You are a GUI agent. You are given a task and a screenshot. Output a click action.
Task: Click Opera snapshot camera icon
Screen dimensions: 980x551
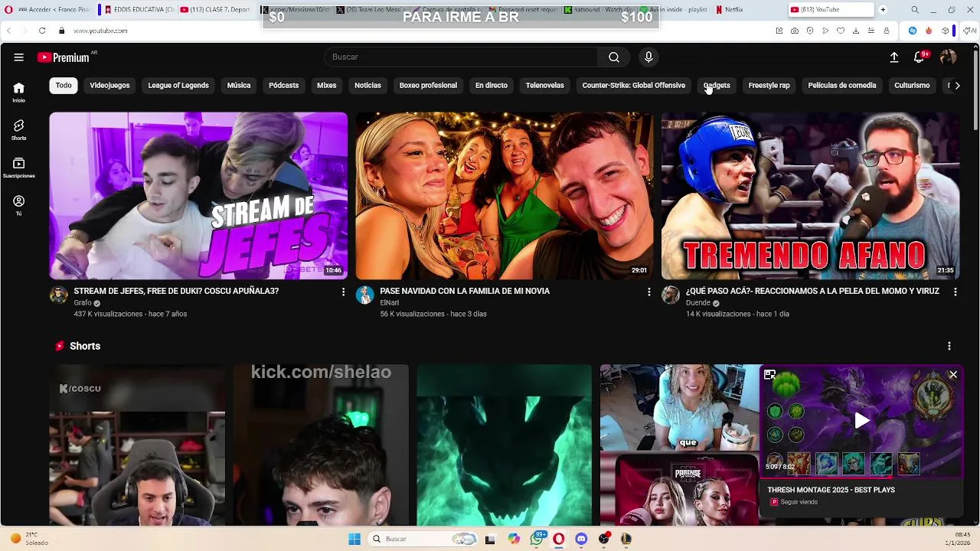(795, 31)
